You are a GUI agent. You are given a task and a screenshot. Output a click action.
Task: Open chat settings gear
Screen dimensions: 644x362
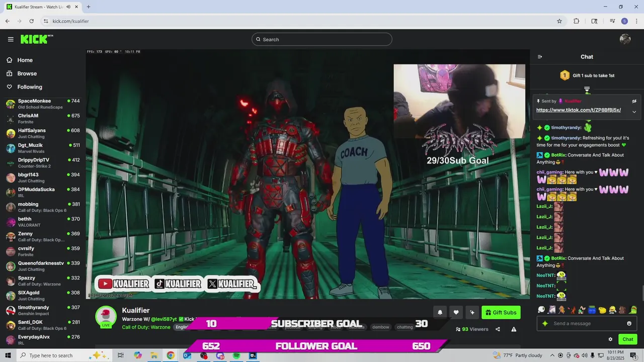click(x=610, y=339)
